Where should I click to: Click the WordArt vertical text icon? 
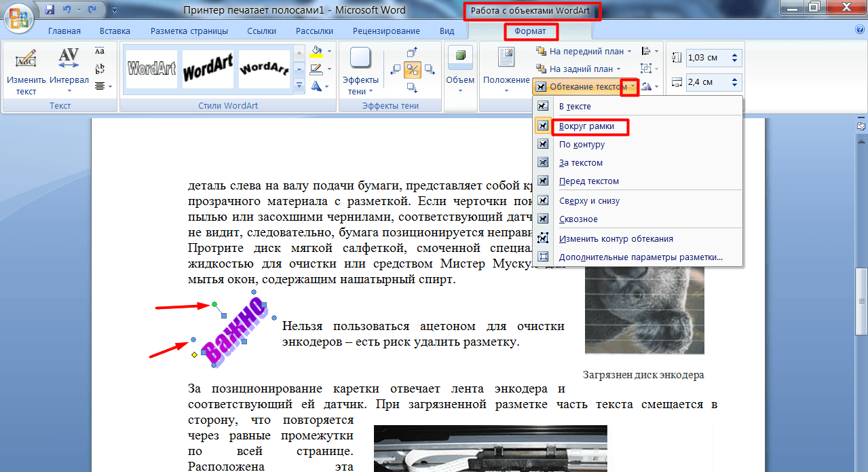coord(100,69)
